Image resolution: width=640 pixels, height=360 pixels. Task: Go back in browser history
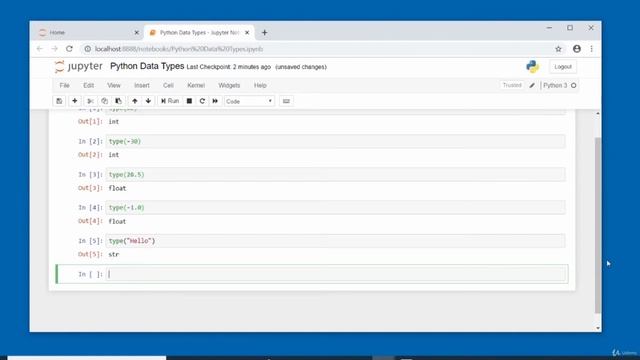click(x=40, y=49)
